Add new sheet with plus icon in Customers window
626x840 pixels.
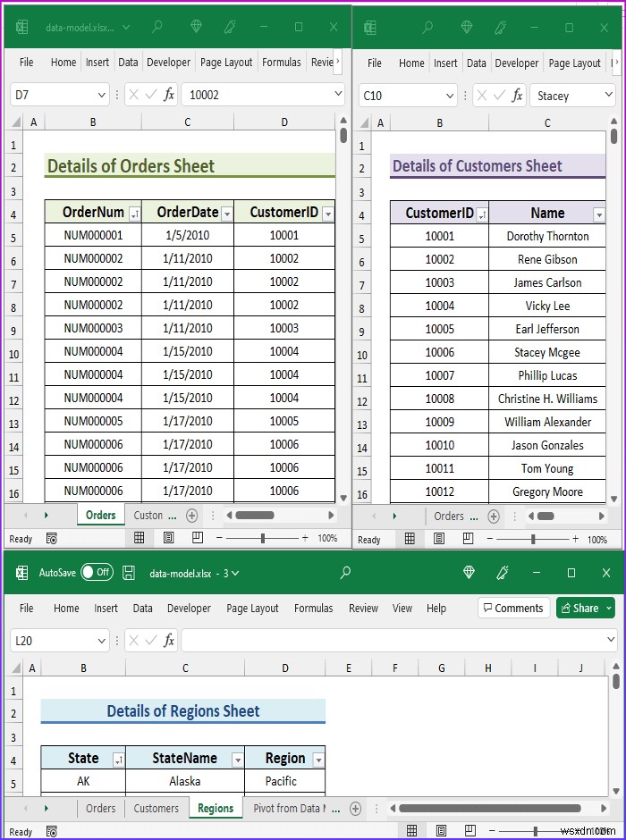point(494,517)
